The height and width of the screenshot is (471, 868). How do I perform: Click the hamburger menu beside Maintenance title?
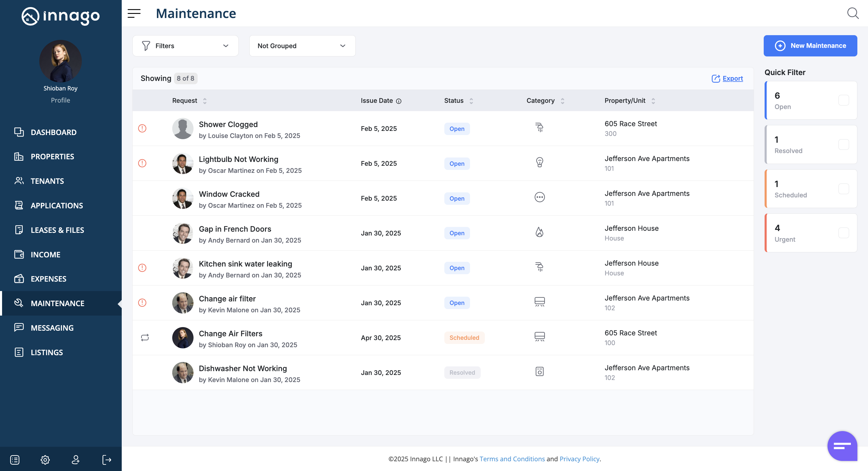click(134, 14)
